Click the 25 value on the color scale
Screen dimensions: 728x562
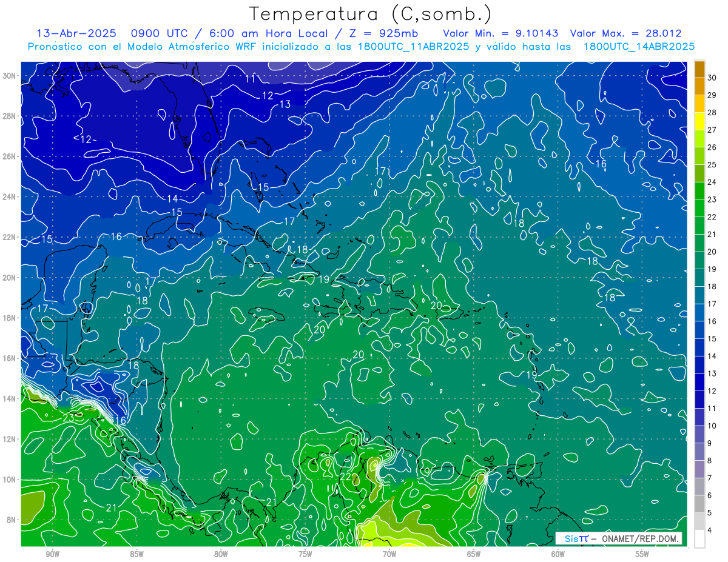pyautogui.click(x=712, y=165)
